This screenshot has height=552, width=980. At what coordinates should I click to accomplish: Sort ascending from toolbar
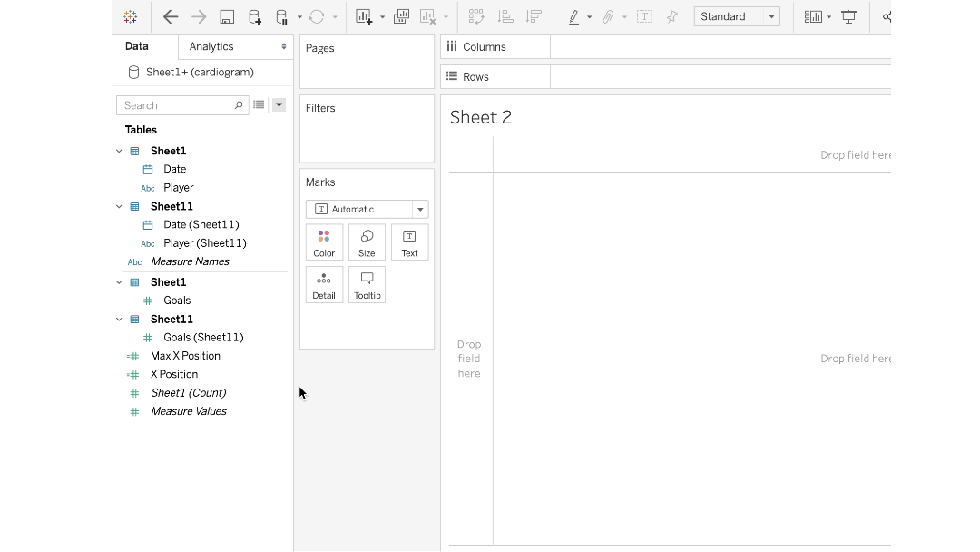pyautogui.click(x=506, y=16)
